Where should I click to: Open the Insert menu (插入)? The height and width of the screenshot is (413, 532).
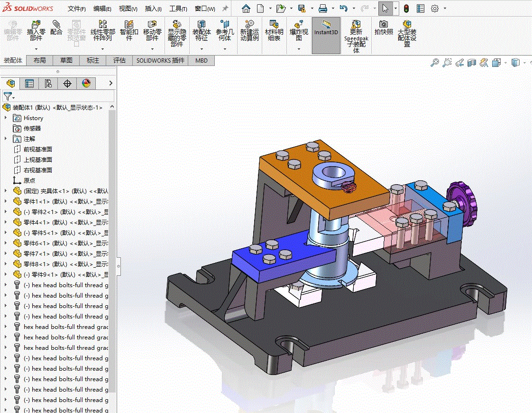coord(153,9)
